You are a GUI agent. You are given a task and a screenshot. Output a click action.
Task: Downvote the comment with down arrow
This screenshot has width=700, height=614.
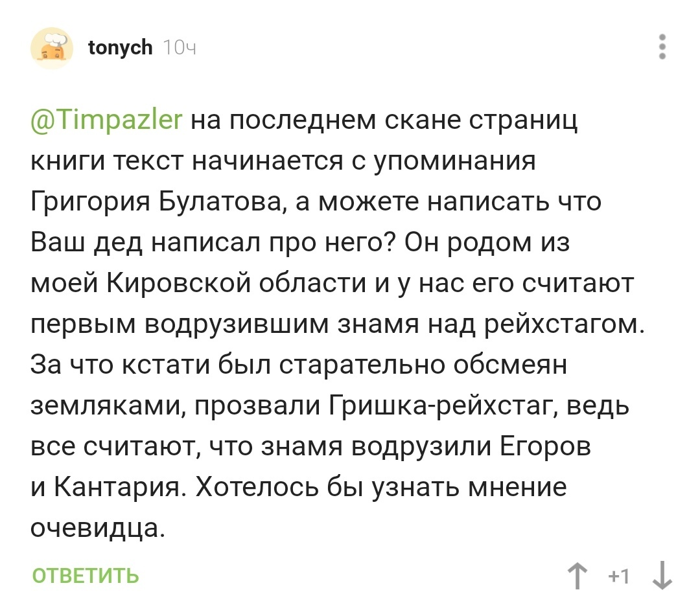click(x=660, y=575)
